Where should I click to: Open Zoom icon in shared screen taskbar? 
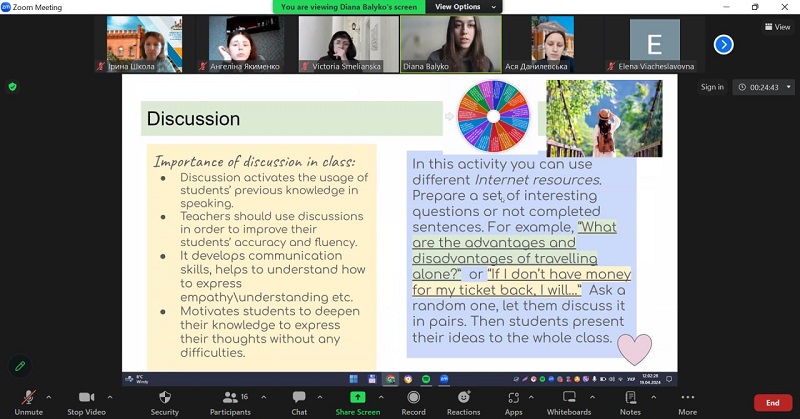point(444,379)
